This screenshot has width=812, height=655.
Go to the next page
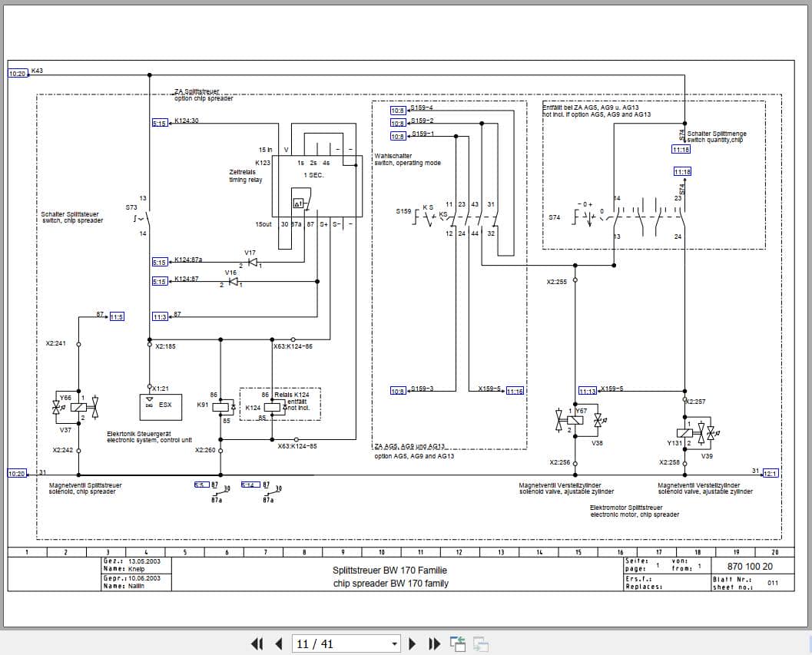[x=413, y=643]
